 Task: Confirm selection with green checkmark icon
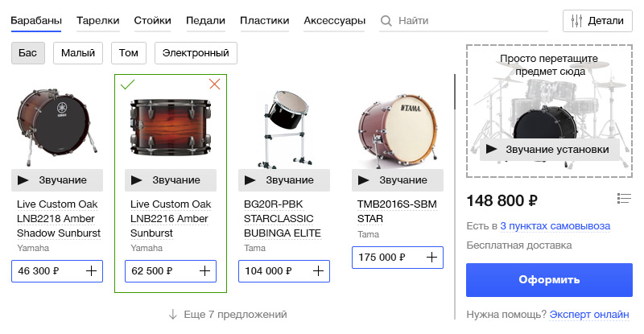(127, 85)
